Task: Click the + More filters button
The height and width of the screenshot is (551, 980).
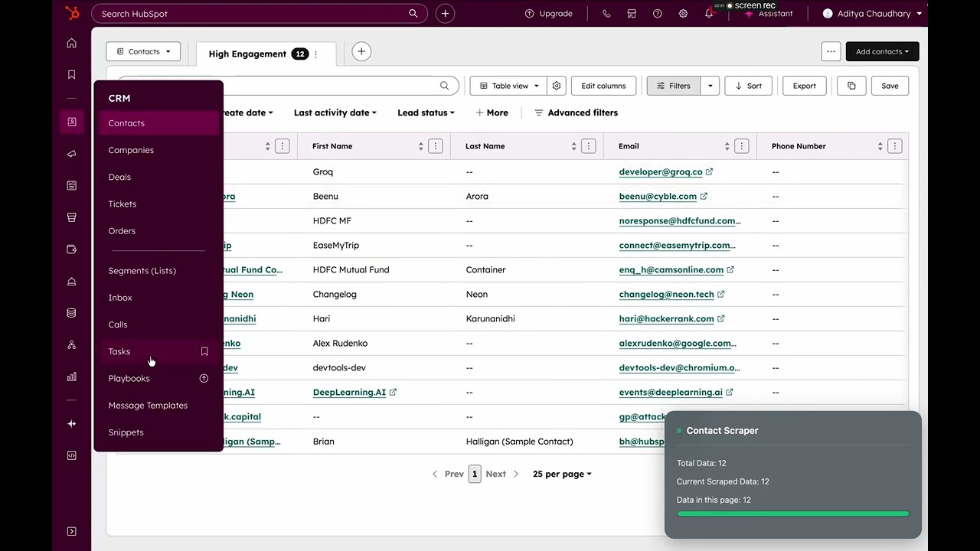Action: [492, 112]
